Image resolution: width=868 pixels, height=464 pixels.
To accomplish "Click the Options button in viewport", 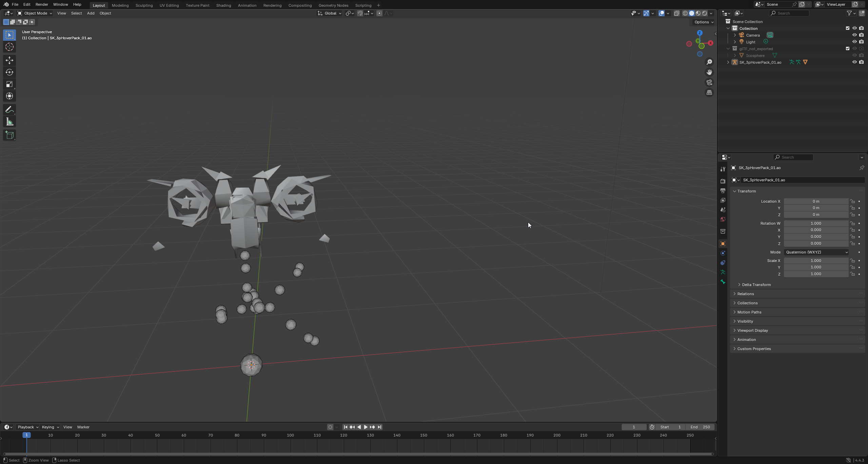I will [x=704, y=22].
